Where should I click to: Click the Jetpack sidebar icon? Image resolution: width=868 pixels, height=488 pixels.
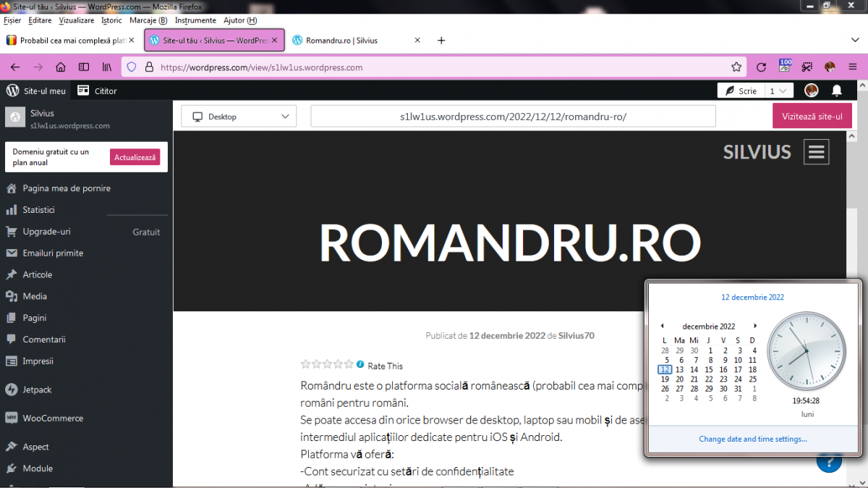[11, 390]
